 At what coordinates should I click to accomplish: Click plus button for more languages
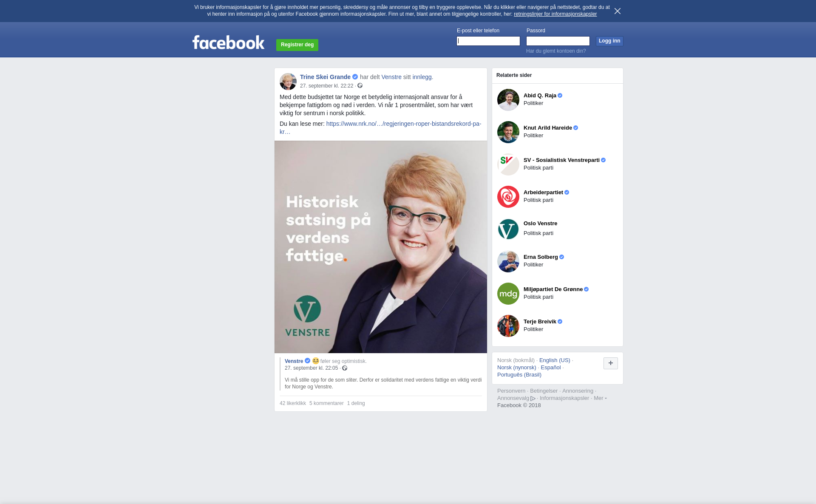611,363
